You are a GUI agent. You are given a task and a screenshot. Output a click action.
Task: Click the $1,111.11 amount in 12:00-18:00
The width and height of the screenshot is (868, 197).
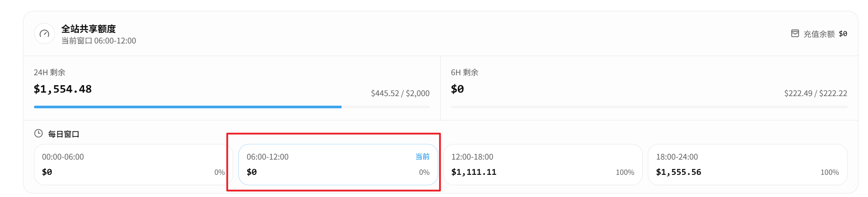click(474, 172)
